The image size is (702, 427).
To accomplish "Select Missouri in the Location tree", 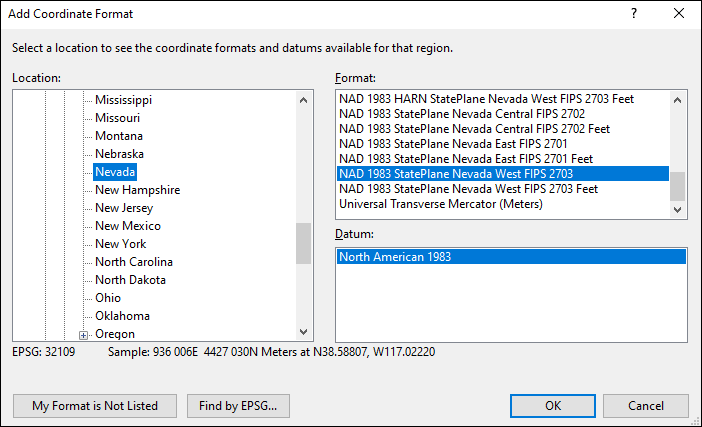I will 117,118.
